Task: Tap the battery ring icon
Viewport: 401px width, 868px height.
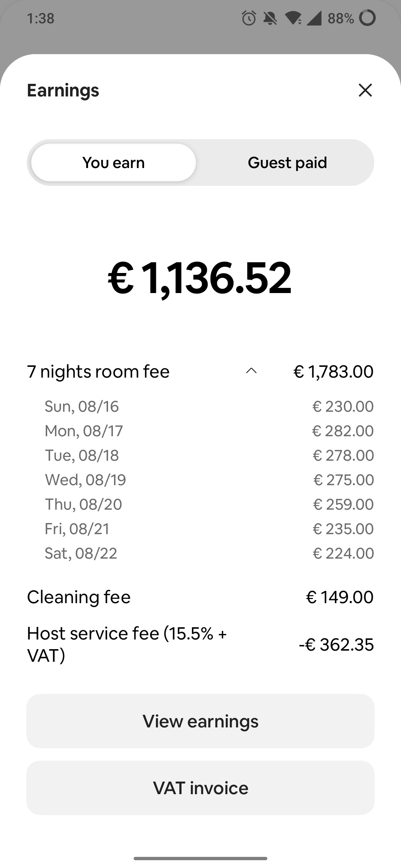Action: (368, 18)
